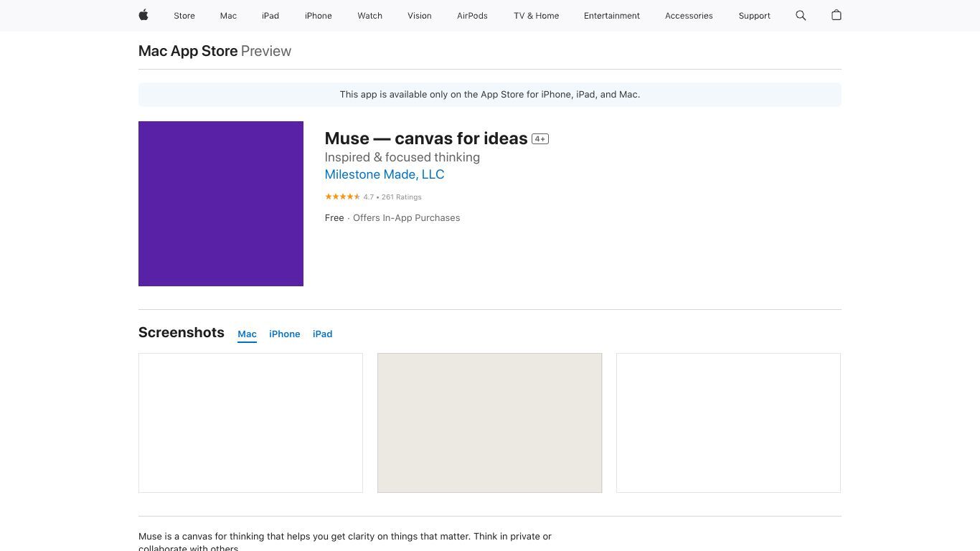Open the AirPods menu

pos(472,16)
